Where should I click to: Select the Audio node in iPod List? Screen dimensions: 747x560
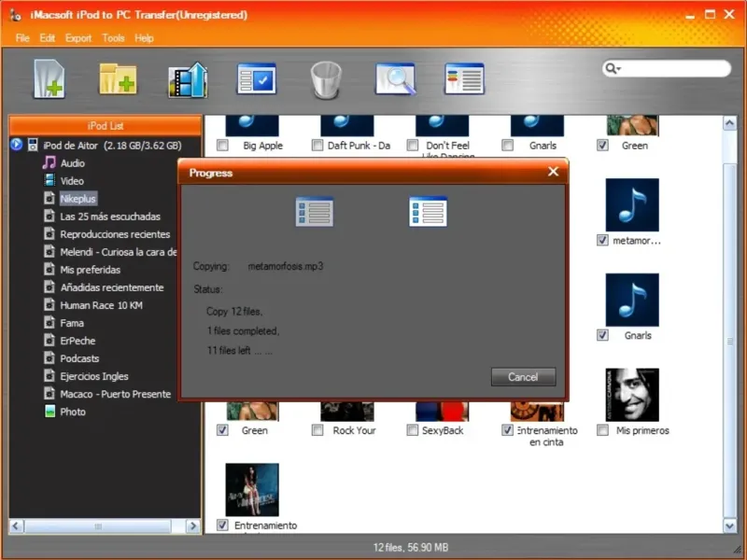(72, 163)
